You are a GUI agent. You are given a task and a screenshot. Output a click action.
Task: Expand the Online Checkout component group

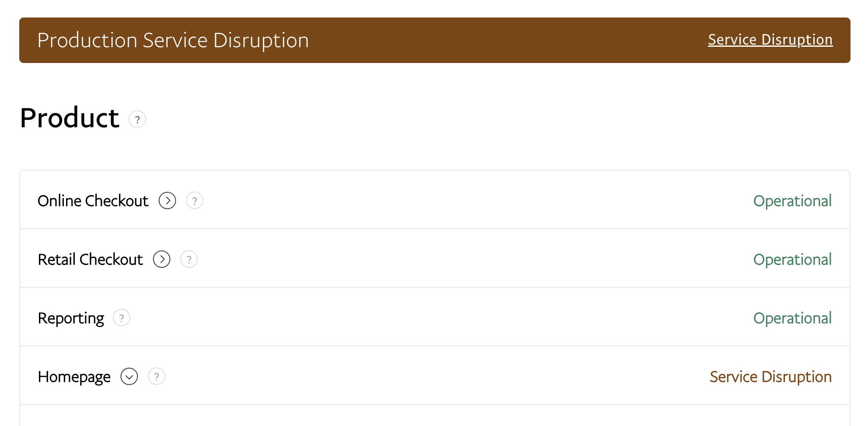point(167,201)
